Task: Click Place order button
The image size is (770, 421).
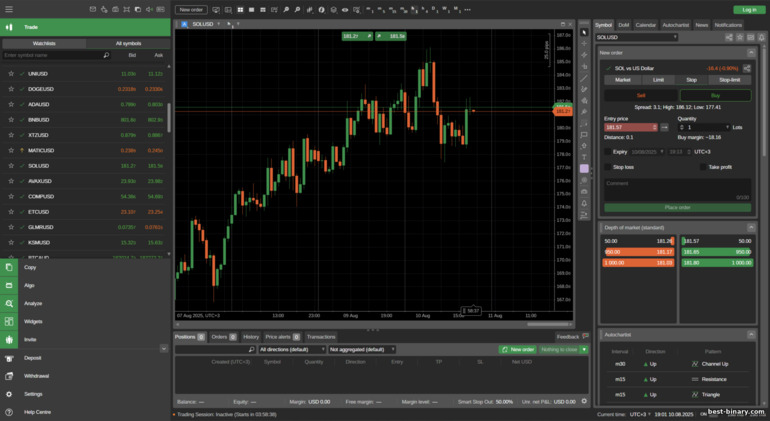Action: click(x=677, y=208)
